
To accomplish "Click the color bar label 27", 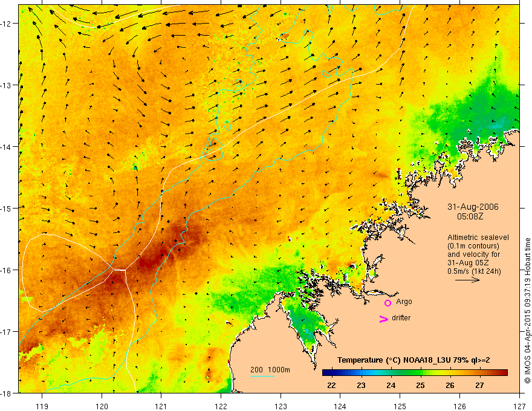I will pos(479,385).
